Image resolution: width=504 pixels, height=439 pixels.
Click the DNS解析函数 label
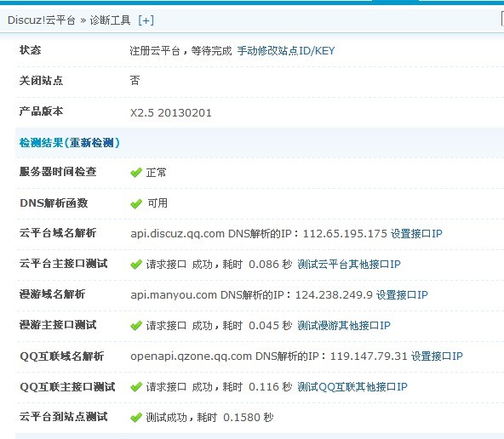pos(54,203)
